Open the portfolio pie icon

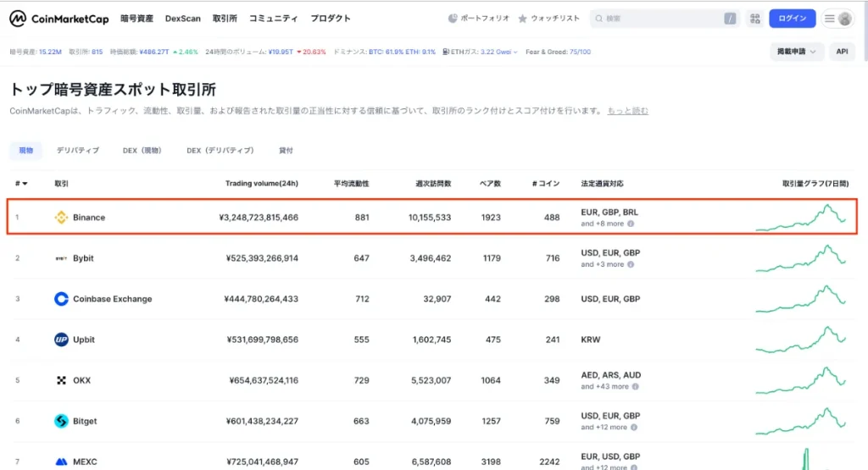pyautogui.click(x=453, y=19)
